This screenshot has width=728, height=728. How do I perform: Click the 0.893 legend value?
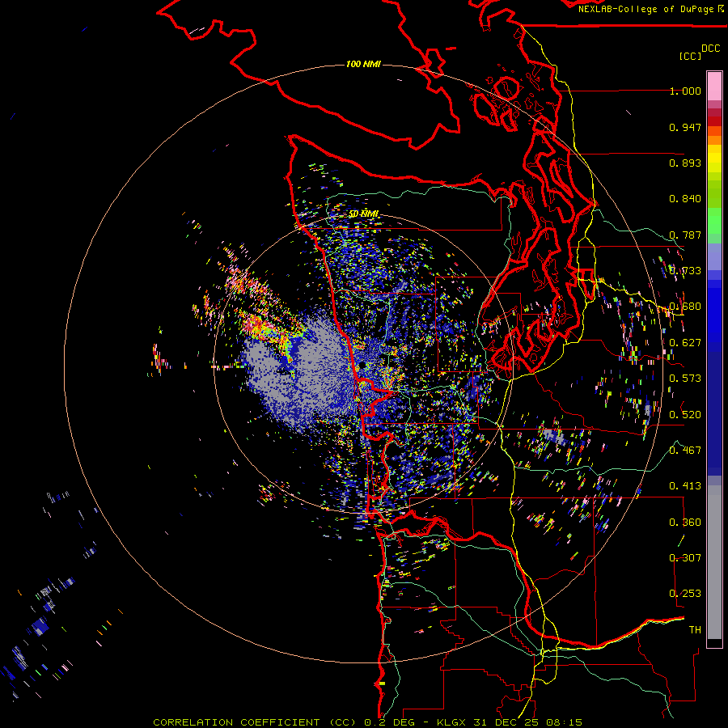(x=685, y=163)
